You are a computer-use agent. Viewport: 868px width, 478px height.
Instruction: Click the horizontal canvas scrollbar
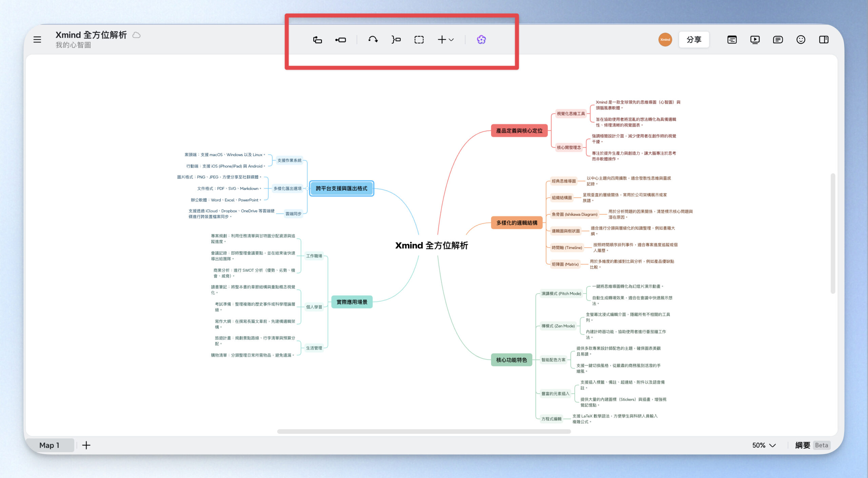point(424,432)
